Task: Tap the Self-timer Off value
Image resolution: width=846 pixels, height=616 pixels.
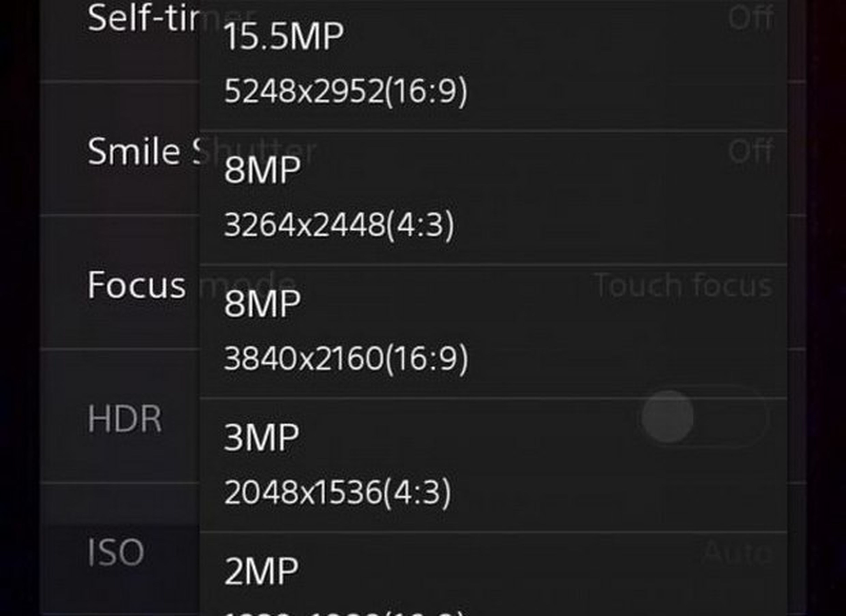Action: coord(750,18)
